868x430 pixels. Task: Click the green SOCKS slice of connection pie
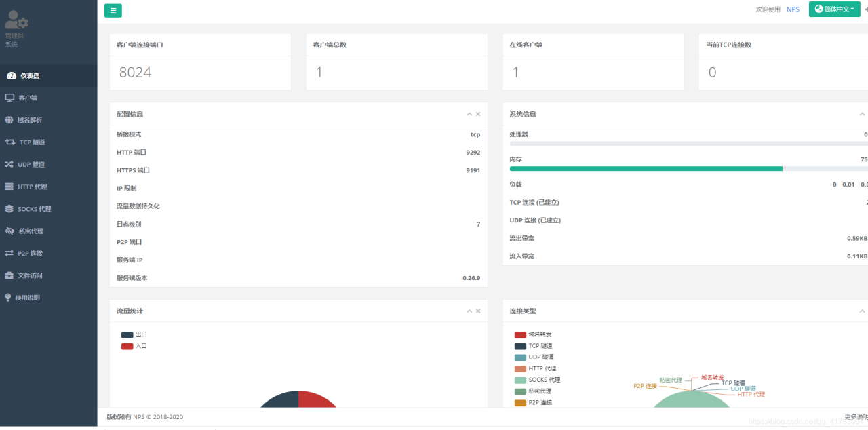point(692,400)
